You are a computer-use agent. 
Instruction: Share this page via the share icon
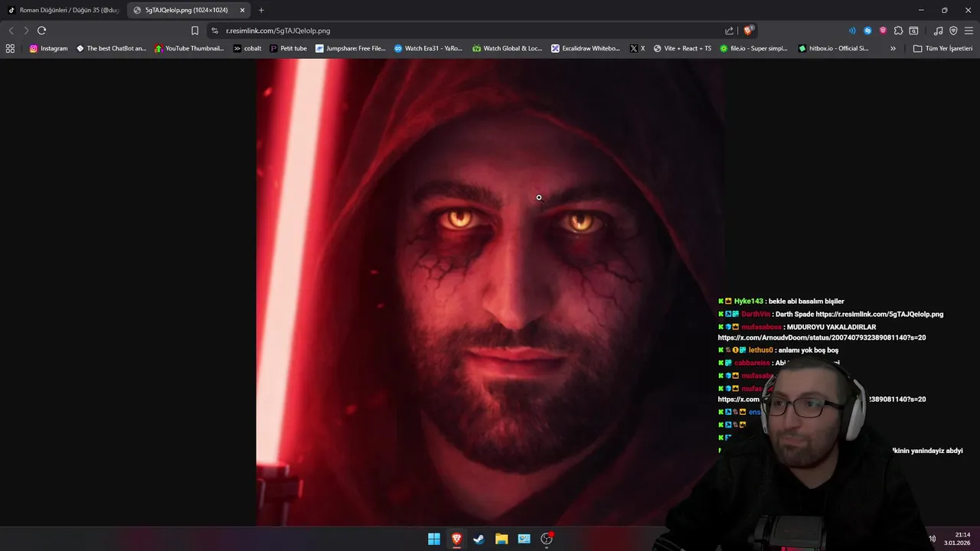729,31
